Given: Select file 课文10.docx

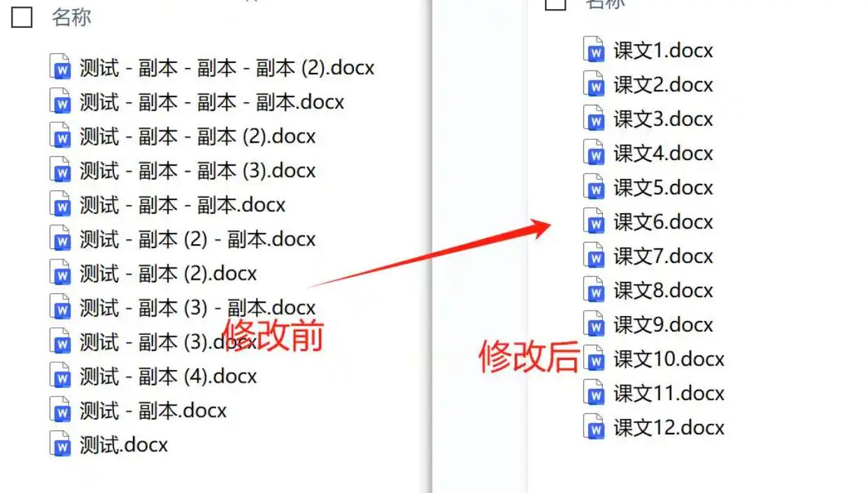Looking at the screenshot, I should tap(654, 359).
